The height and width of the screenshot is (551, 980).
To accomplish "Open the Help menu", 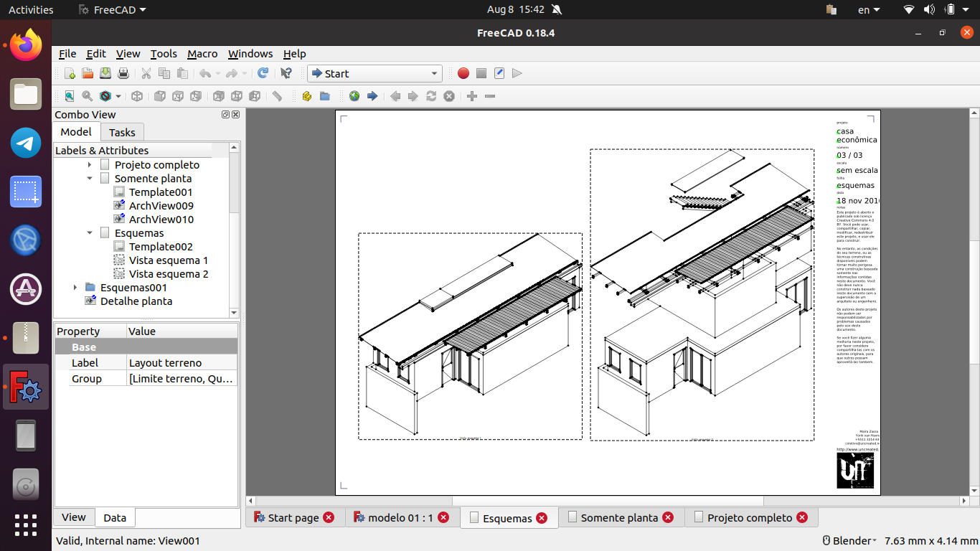I will click(x=294, y=54).
